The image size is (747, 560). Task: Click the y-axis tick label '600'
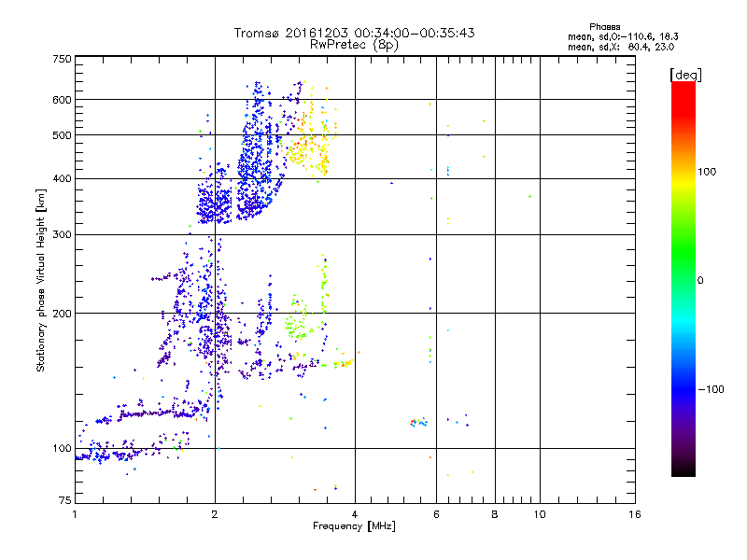point(62,100)
